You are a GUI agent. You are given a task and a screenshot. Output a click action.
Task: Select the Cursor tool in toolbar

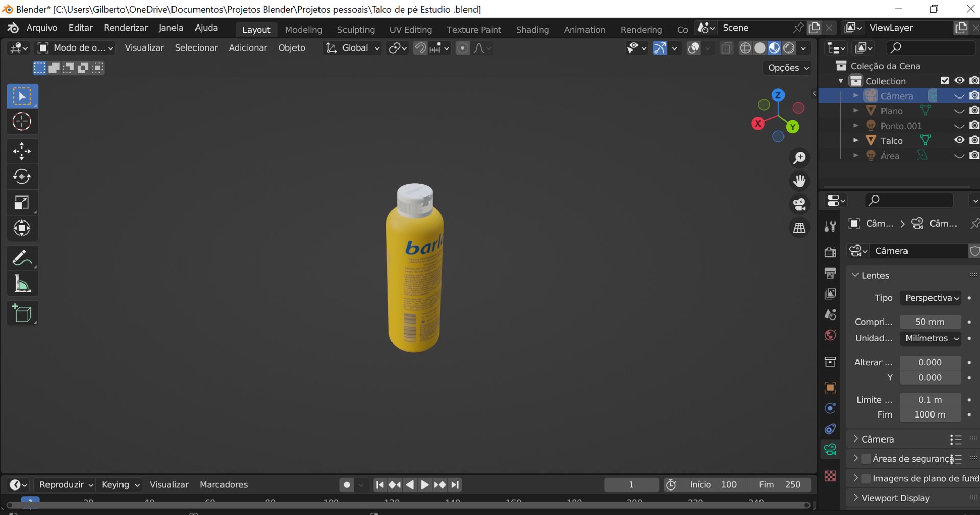(22, 121)
